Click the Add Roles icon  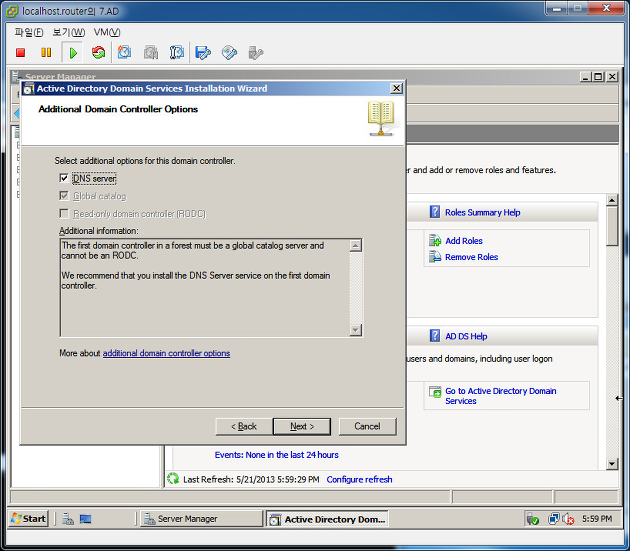(x=435, y=240)
